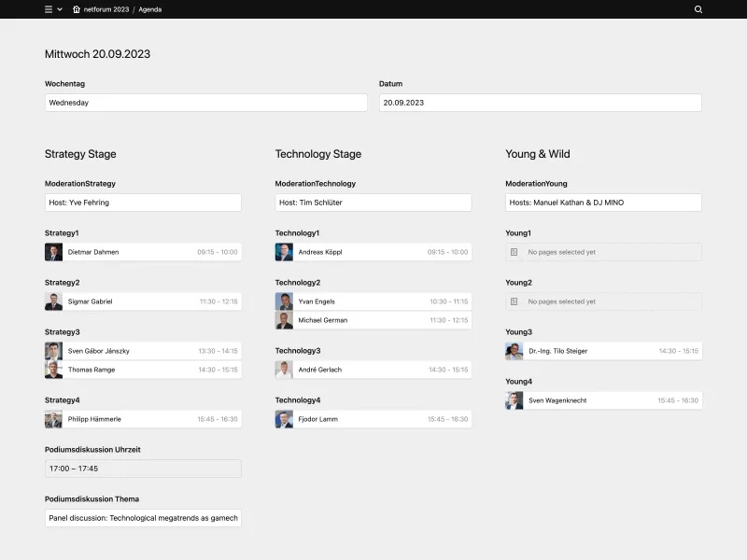Click the page icon inside the Young1 placeholder

(x=513, y=252)
